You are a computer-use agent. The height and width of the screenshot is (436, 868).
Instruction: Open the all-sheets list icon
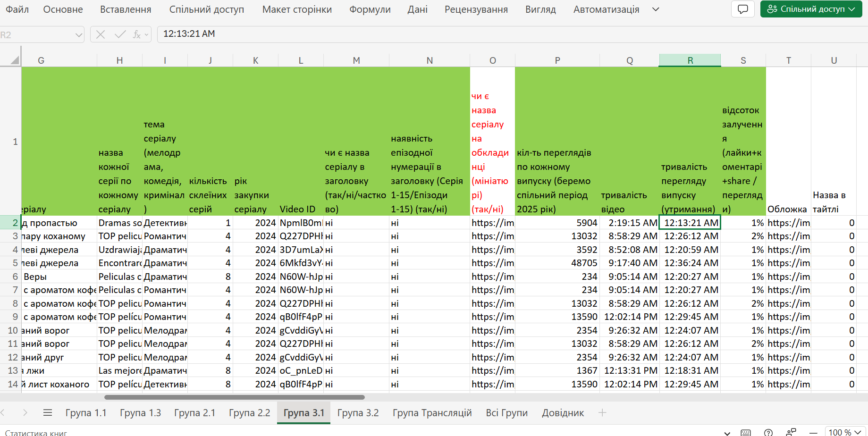pos(48,413)
